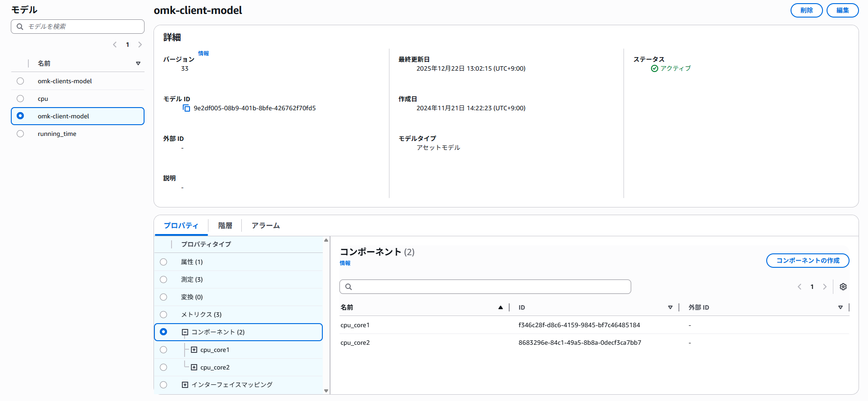Click コンポーネントの作成 button
Screen dimensions: 868x401
tap(808, 261)
